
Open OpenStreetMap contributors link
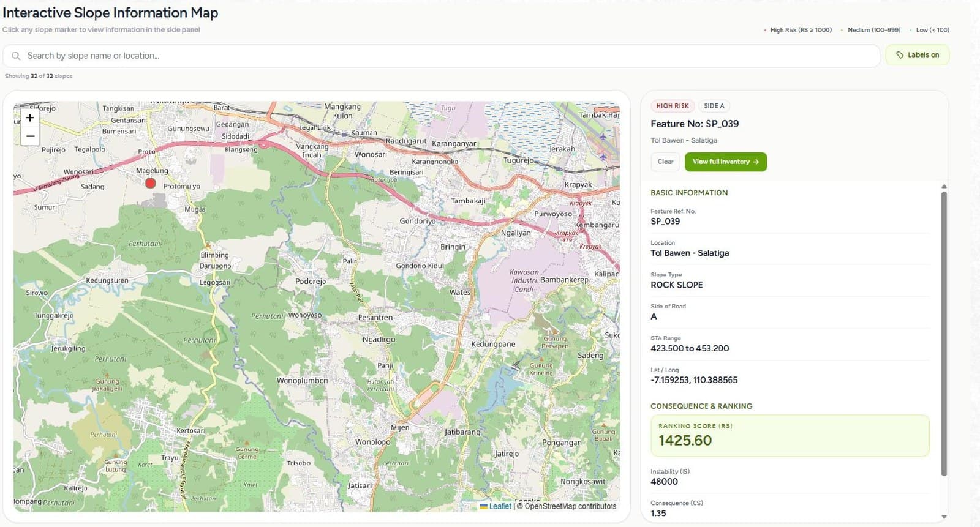[570, 506]
